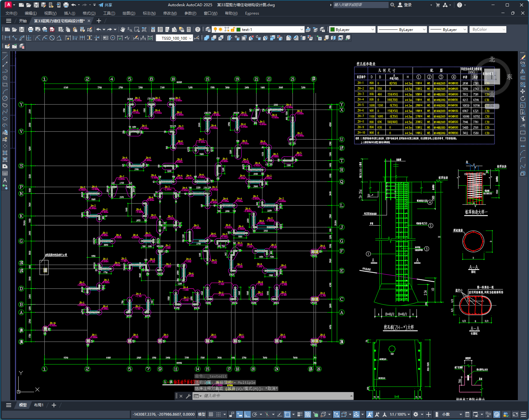
Task: Click the Redo arrow icon
Action: [110, 29]
